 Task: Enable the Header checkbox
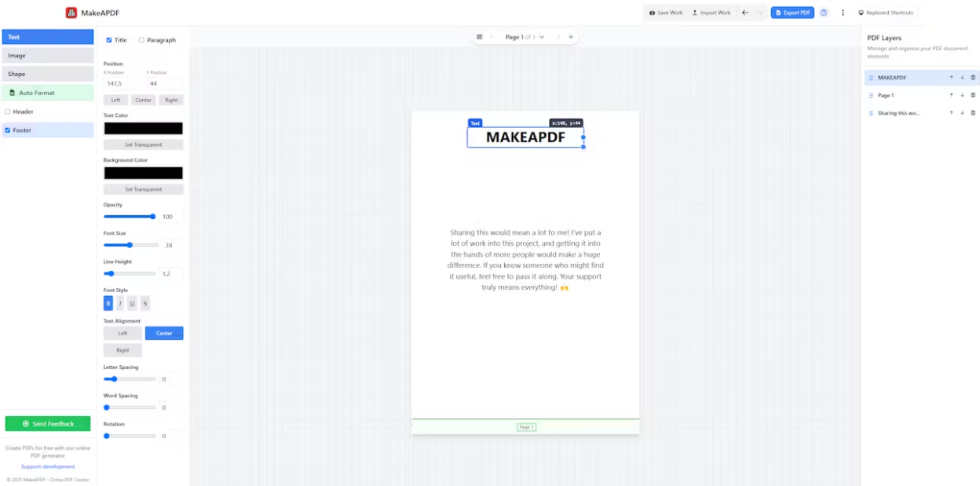[8, 111]
